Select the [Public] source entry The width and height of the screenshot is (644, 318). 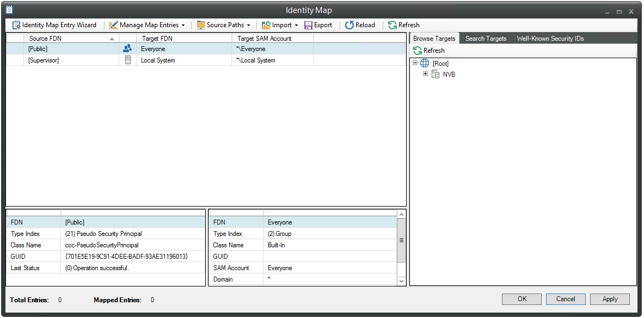pyautogui.click(x=38, y=49)
